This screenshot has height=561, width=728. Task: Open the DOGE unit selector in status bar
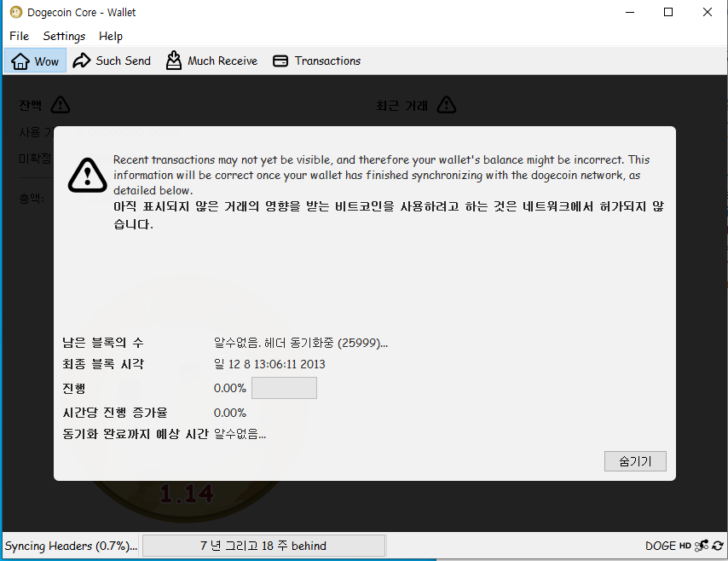coord(661,546)
